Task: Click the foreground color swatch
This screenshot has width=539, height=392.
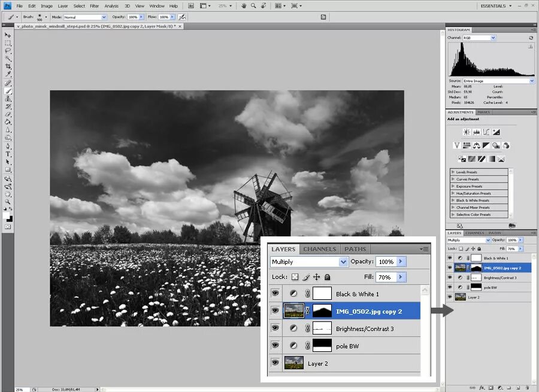Action: [7, 215]
